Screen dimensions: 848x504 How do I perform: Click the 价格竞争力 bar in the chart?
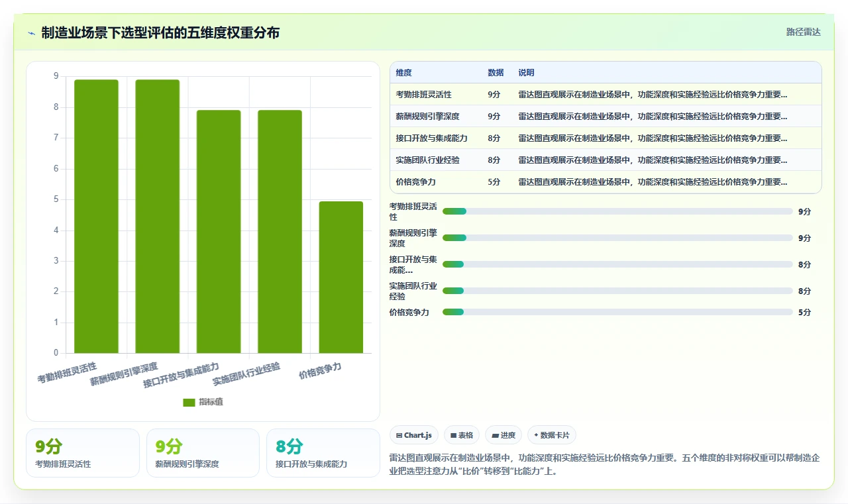pyautogui.click(x=341, y=277)
